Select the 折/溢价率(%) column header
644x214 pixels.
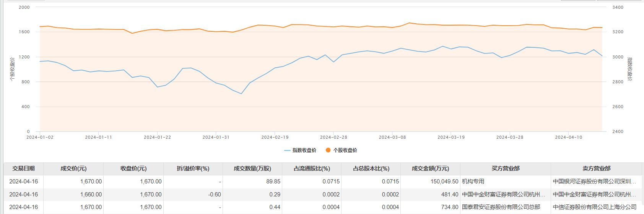193,169
